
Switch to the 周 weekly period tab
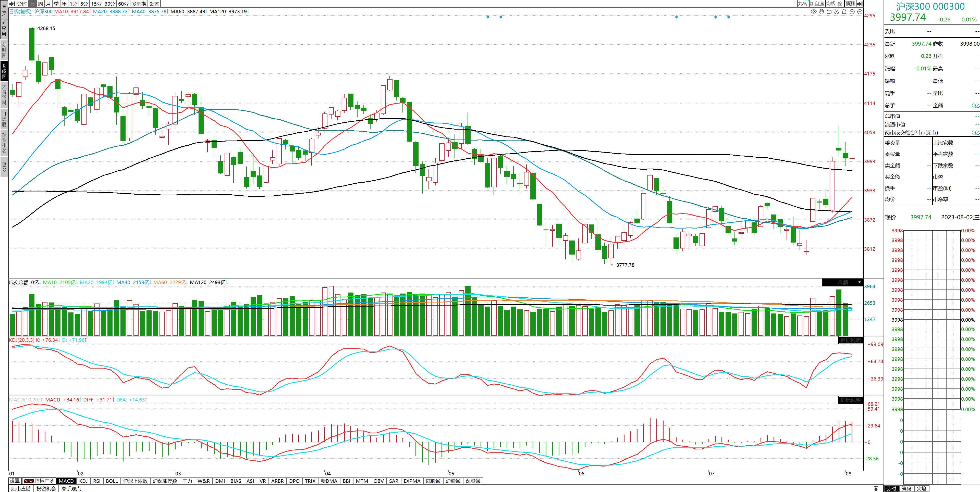[40, 4]
